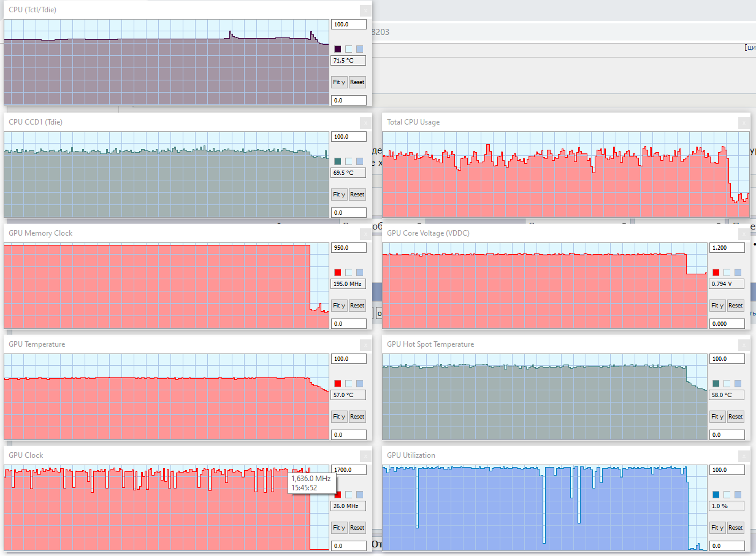
Task: Click the 0.0 minimum field in GPU Memory Clock
Action: coord(349,324)
